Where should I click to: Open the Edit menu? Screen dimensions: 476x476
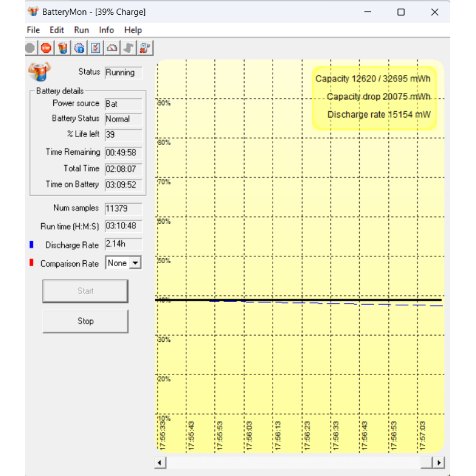click(57, 30)
